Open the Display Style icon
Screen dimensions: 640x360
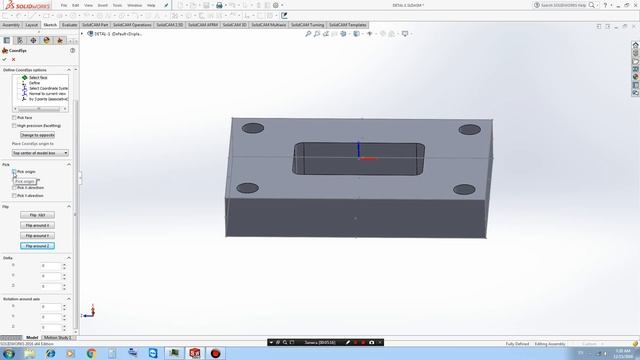point(357,34)
